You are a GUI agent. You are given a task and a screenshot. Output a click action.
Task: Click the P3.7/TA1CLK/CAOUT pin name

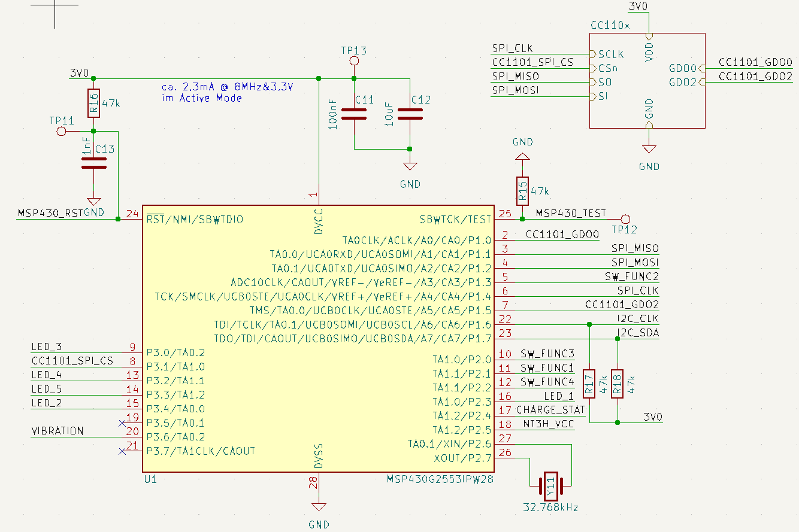(201, 451)
